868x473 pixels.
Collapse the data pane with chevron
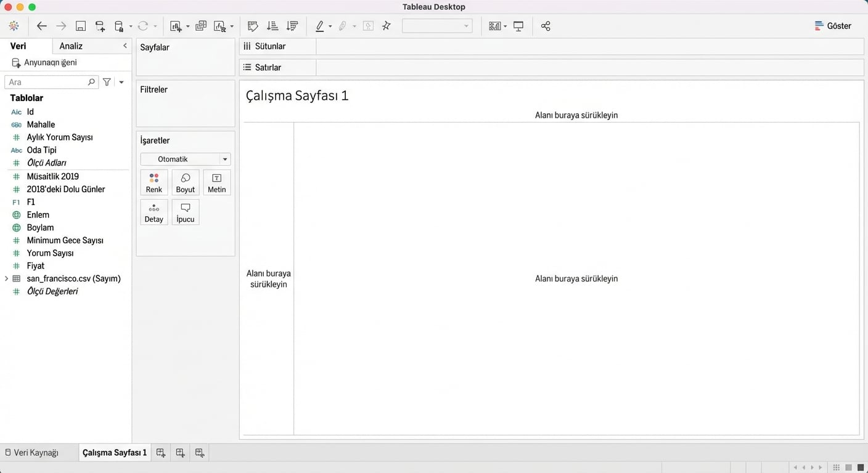[125, 46]
